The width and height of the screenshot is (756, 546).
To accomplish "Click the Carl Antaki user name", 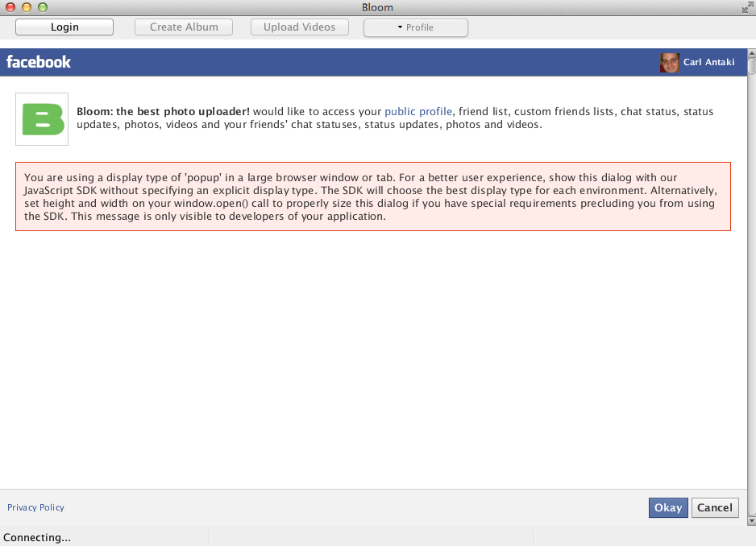I will pyautogui.click(x=708, y=62).
